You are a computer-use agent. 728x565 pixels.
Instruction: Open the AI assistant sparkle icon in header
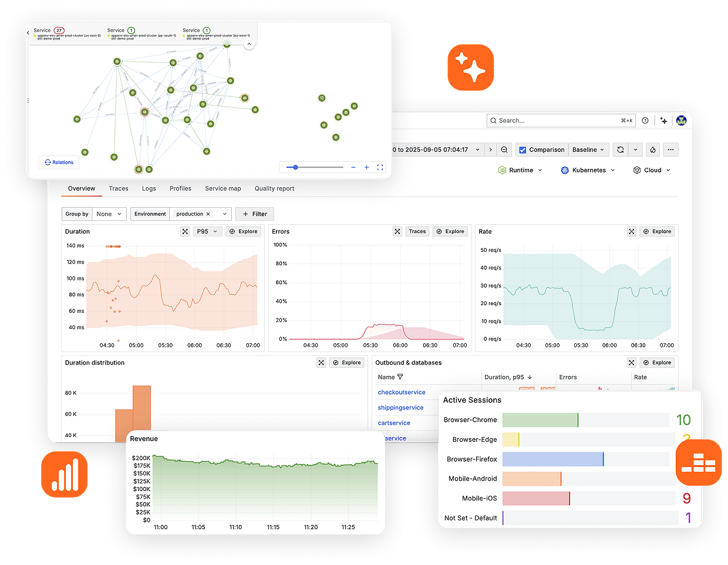pyautogui.click(x=663, y=120)
